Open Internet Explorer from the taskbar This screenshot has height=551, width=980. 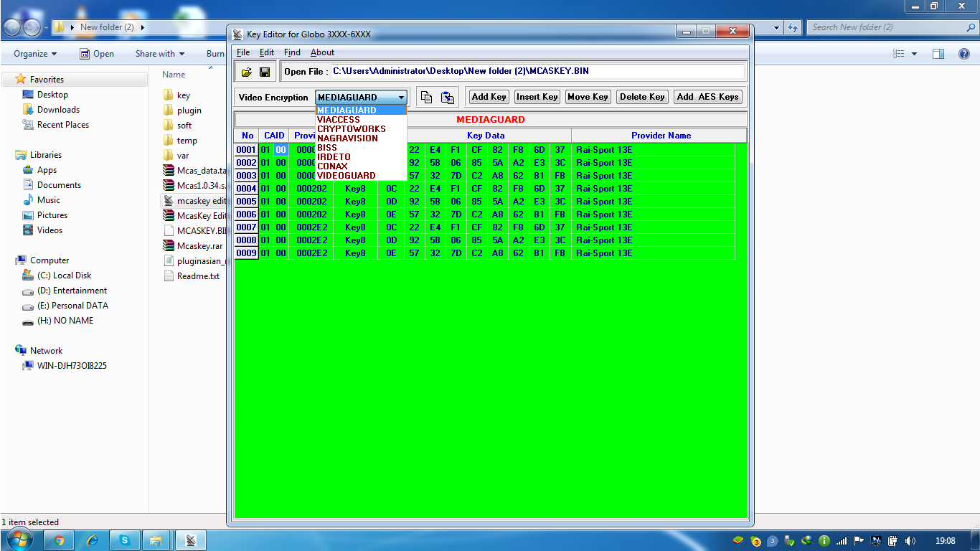tap(92, 540)
